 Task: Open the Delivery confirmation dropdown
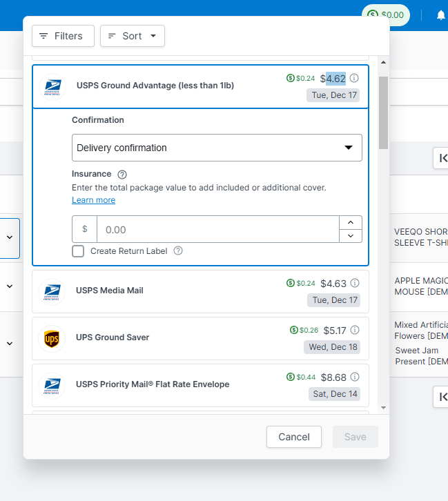point(217,148)
